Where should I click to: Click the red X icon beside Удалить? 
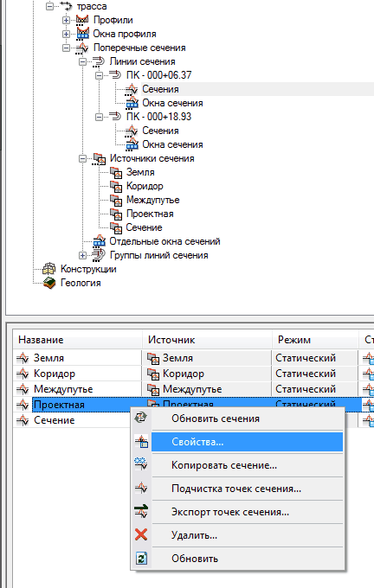click(141, 534)
